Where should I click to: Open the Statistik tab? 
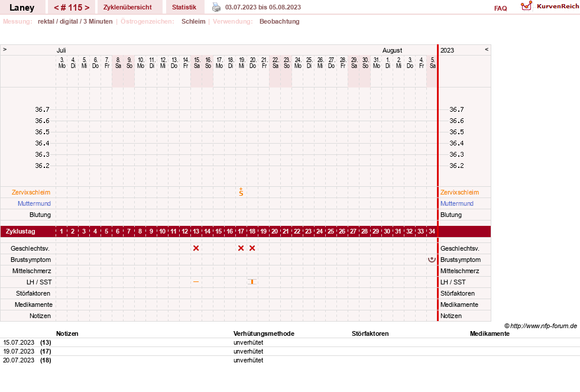tap(184, 8)
